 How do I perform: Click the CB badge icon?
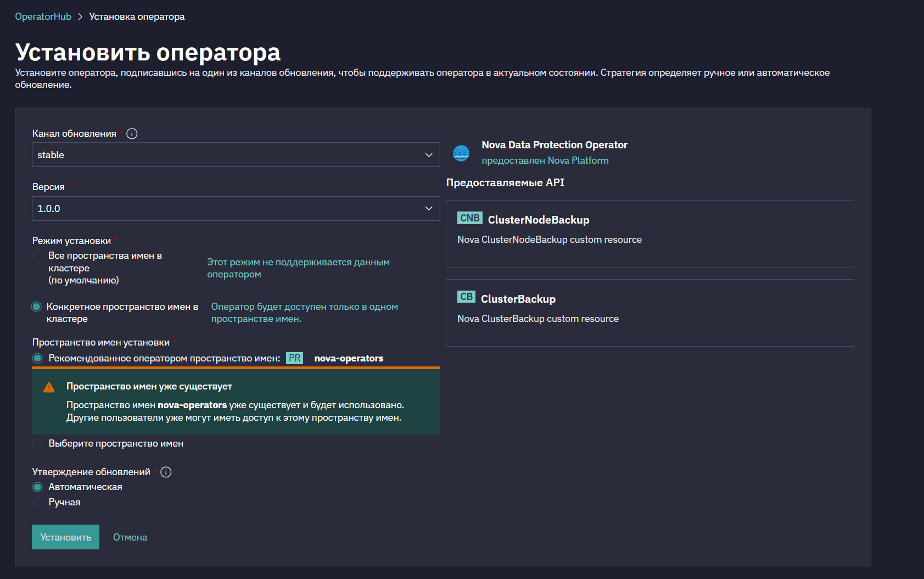(466, 297)
